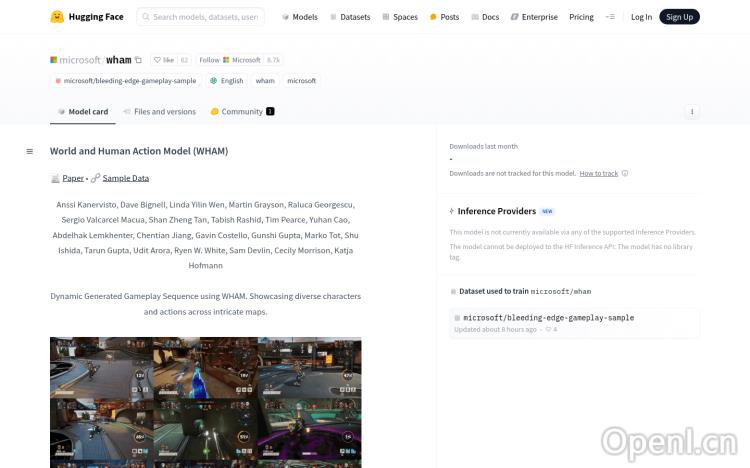
Task: Go to Datasets page
Action: pos(349,17)
